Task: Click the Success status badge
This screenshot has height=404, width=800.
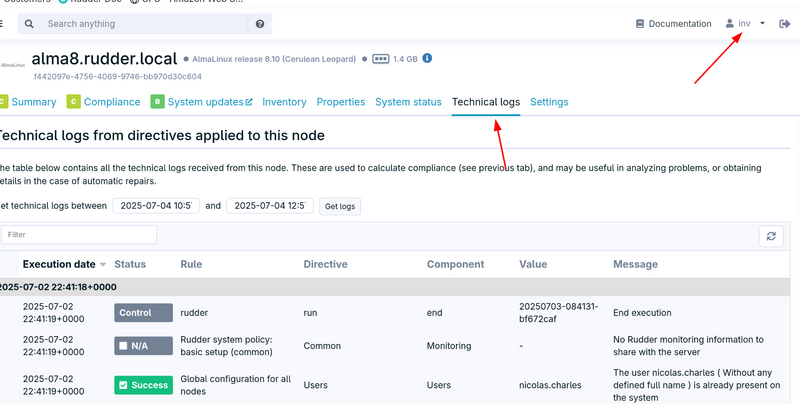Action: coord(143,385)
